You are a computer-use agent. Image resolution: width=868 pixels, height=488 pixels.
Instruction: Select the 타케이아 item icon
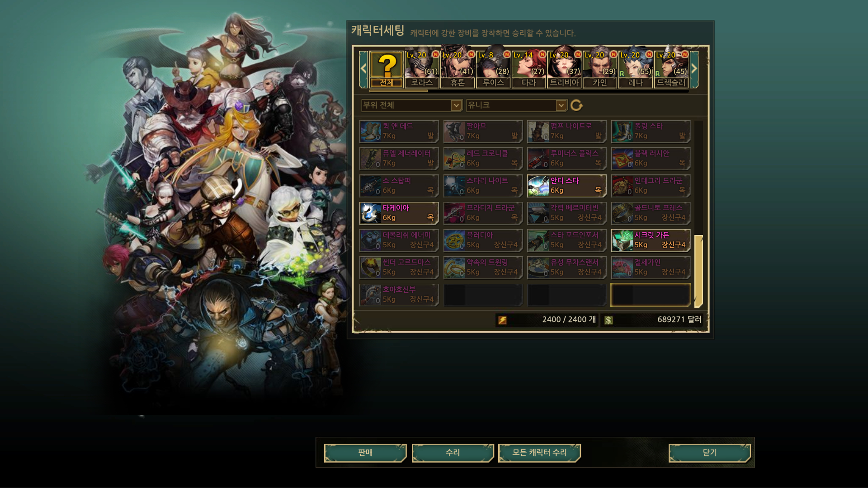tap(370, 213)
